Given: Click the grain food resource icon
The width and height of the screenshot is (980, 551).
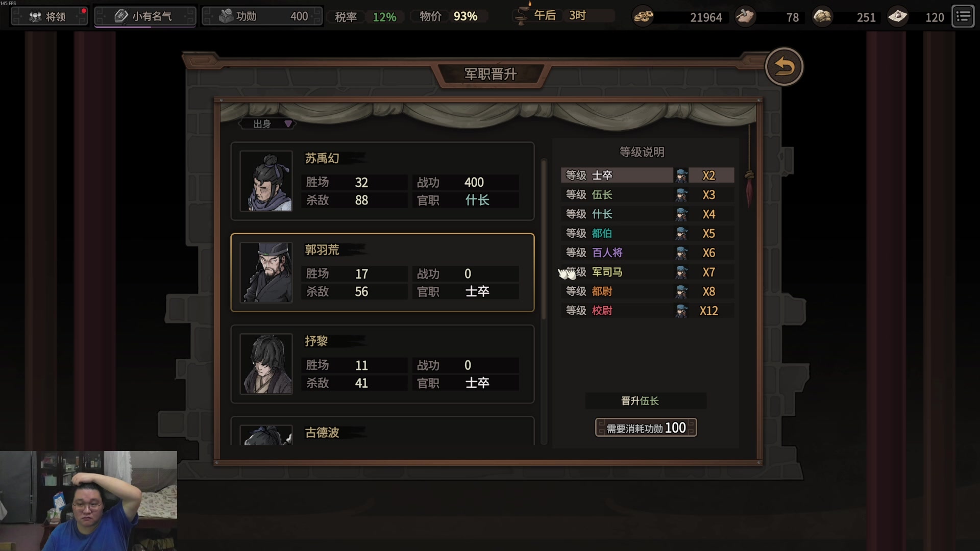Looking at the screenshot, I should point(822,17).
